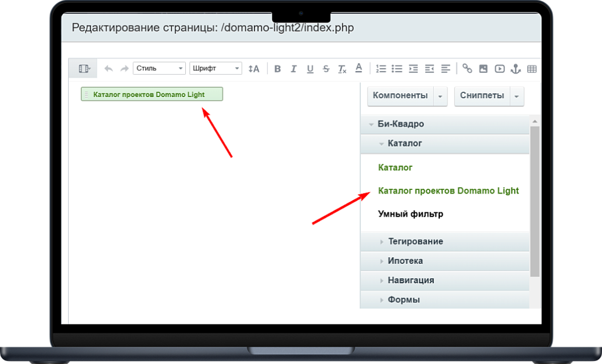Enable strikethrough text style

[326, 69]
